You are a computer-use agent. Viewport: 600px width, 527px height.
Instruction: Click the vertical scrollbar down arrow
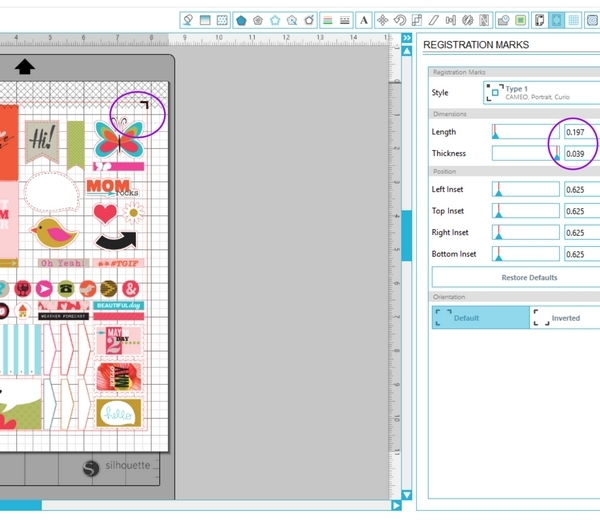click(x=407, y=494)
